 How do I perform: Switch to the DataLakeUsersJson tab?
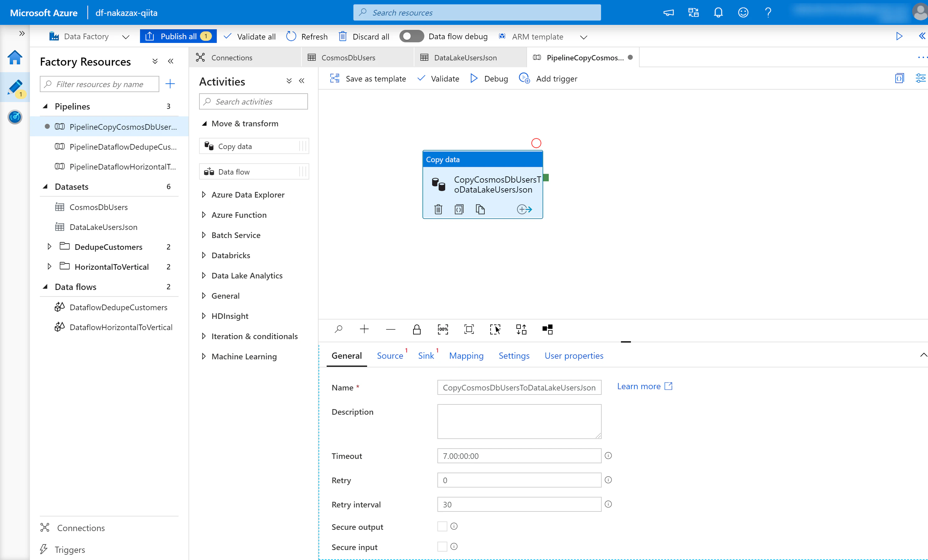[x=470, y=58]
